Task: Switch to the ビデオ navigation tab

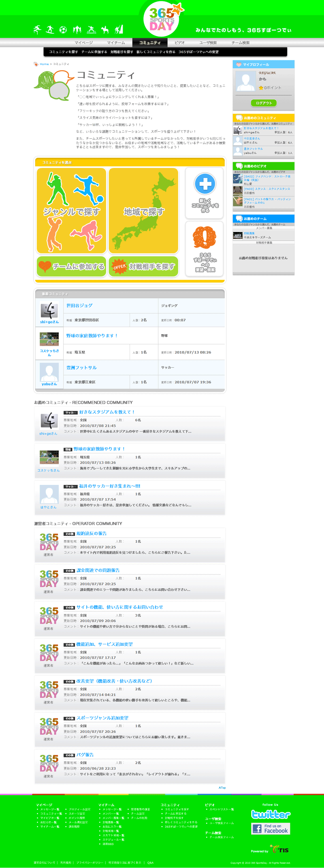Action: [179, 43]
